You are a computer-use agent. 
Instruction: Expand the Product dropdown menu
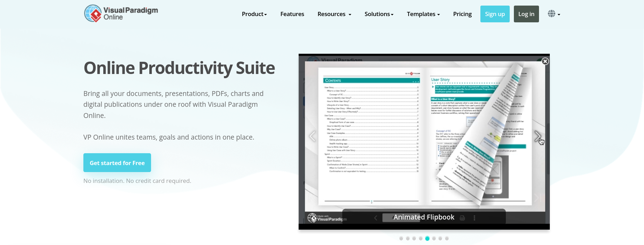254,14
